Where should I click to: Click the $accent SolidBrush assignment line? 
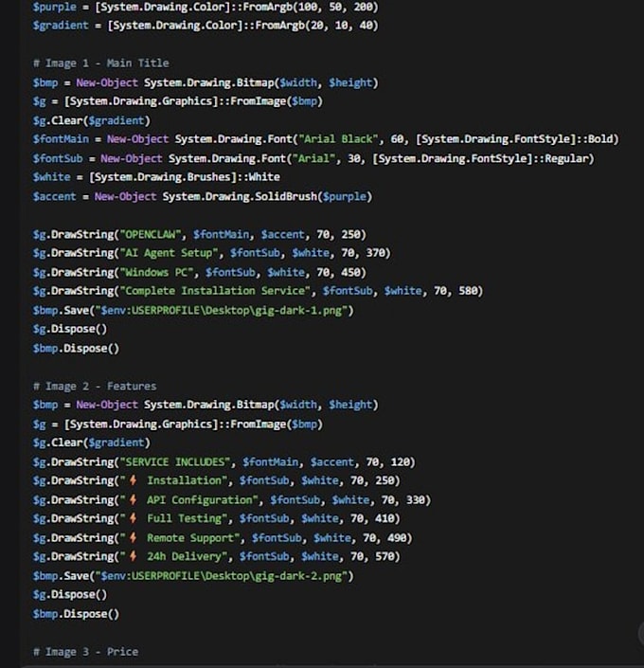pyautogui.click(x=203, y=196)
